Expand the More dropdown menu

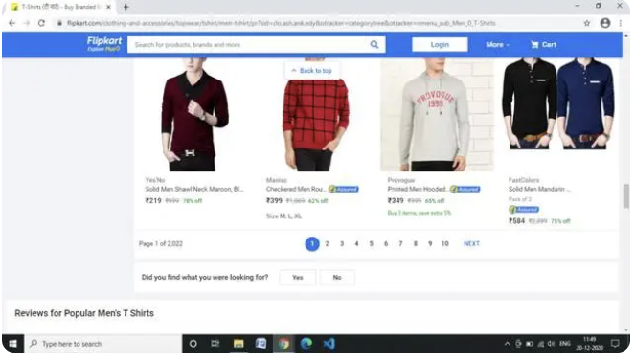(497, 44)
